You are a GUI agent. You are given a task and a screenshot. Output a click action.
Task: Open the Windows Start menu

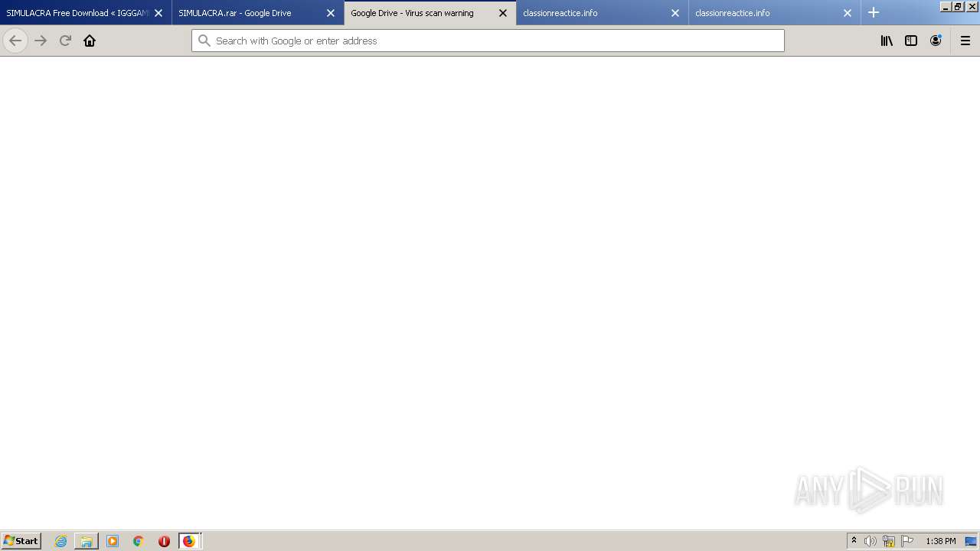point(21,540)
